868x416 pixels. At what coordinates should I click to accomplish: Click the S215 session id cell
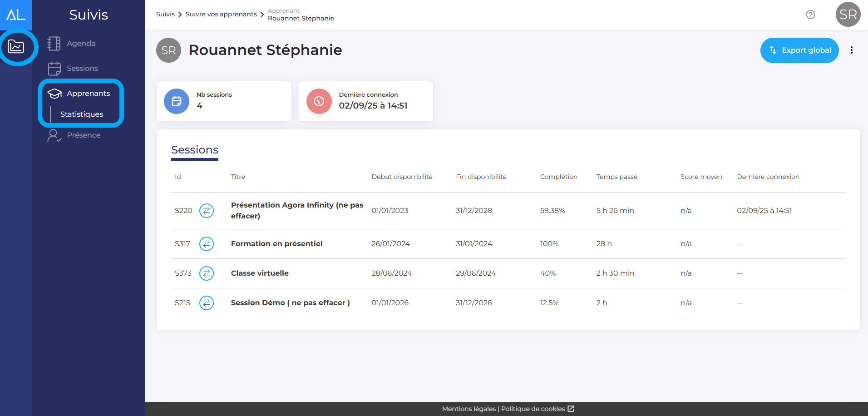[182, 302]
